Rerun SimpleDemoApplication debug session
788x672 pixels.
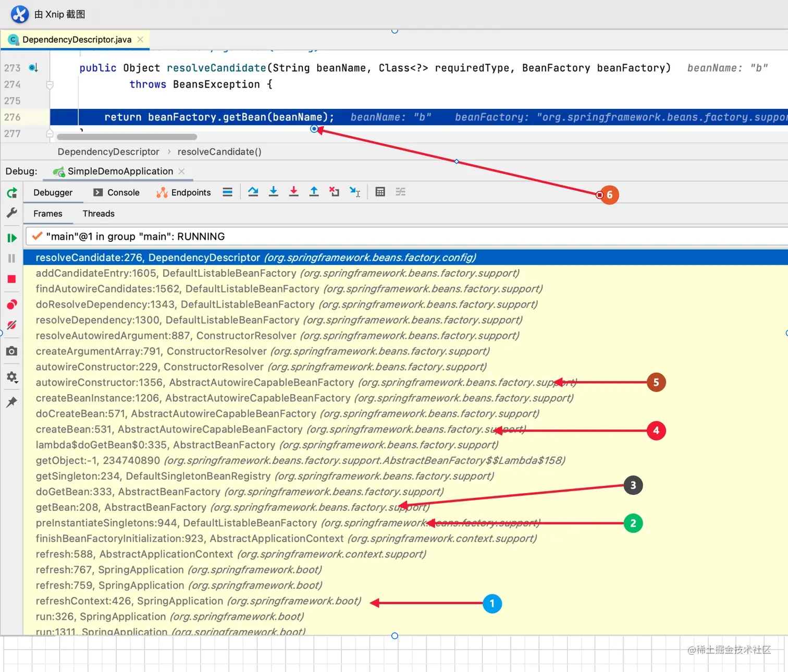[12, 193]
